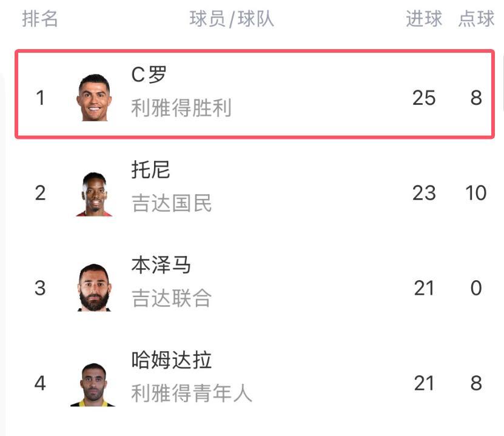Open team 吉达联合
This screenshot has height=436, width=504.
pos(171,298)
